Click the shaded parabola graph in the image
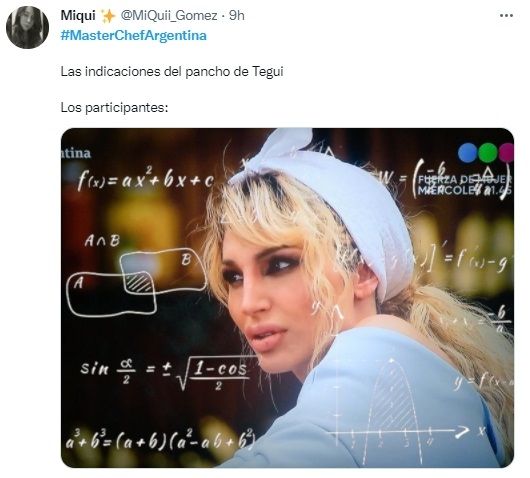Viewport: 530px width, 478px height. 402,411
